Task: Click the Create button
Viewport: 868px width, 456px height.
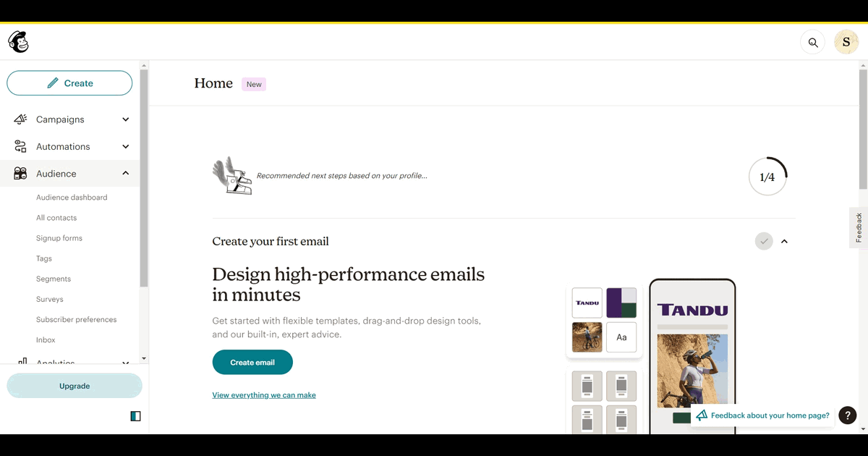Action: point(69,83)
